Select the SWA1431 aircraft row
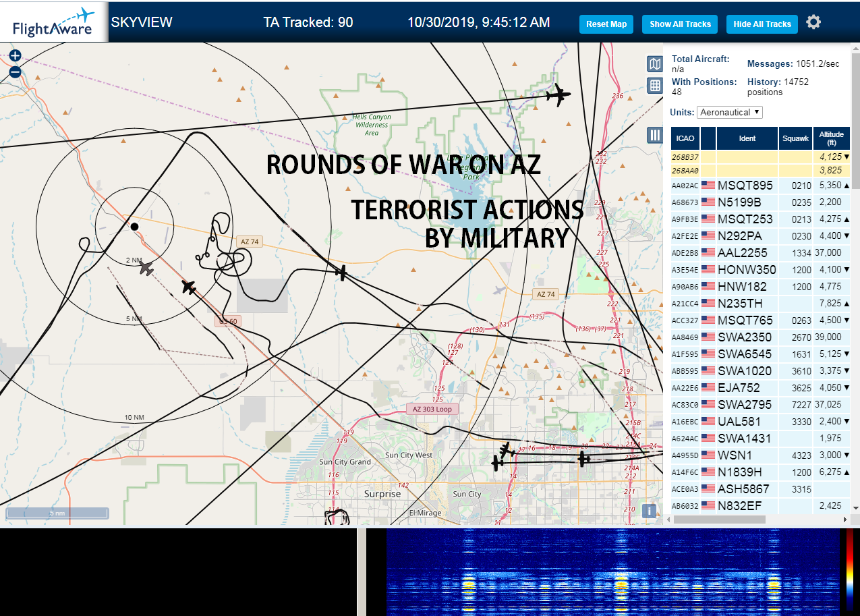This screenshot has height=616, width=860. tap(761, 439)
